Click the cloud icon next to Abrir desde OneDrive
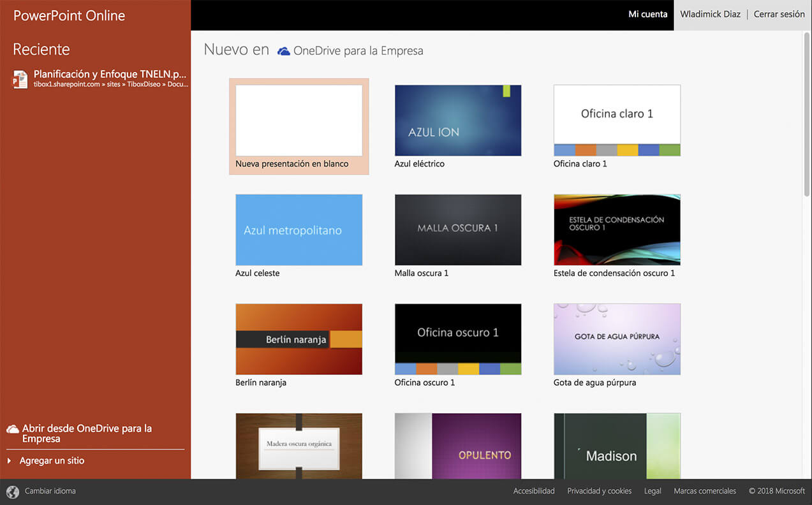This screenshot has width=812, height=505. pos(13,429)
